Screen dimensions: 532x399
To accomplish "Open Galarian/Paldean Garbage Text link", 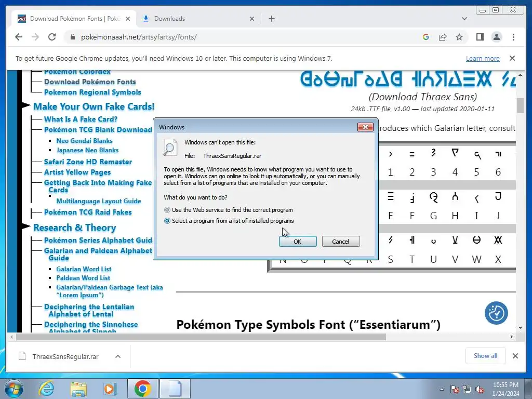I will [x=110, y=291].
